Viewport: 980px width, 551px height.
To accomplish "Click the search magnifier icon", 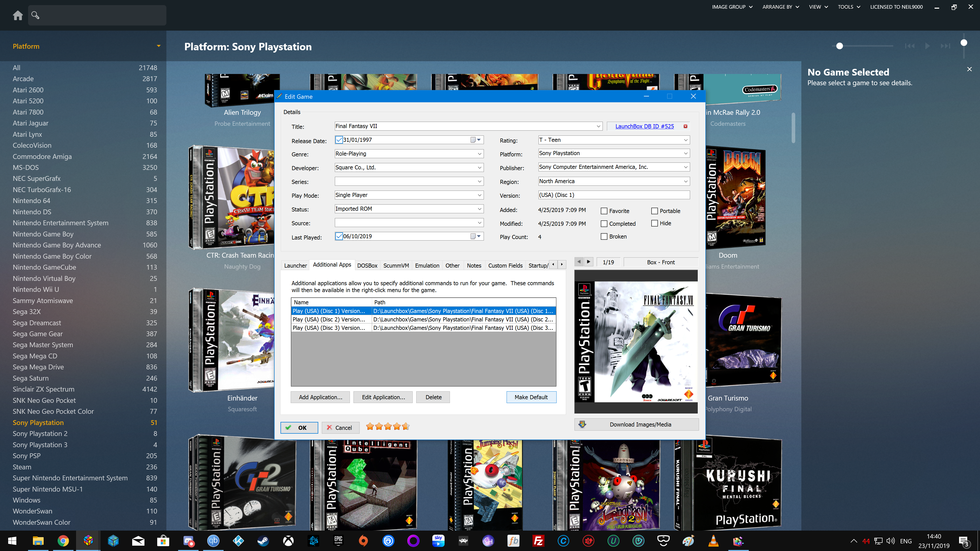I will [x=35, y=15].
